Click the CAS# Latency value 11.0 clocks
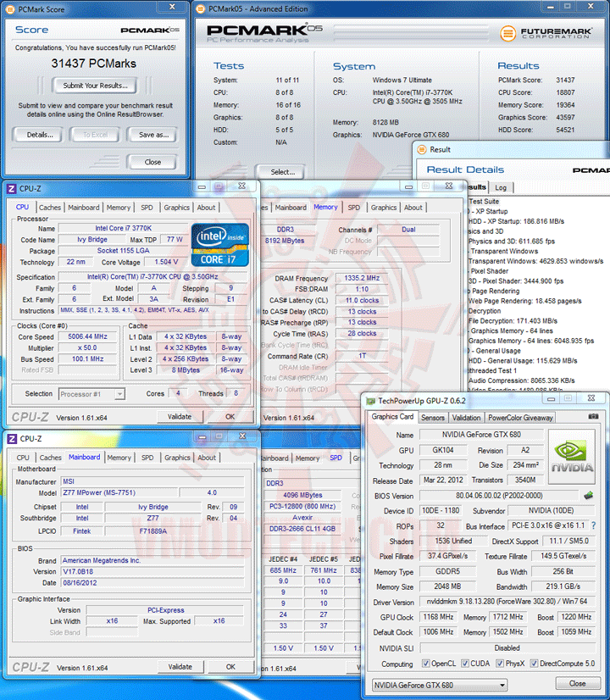 (362, 301)
